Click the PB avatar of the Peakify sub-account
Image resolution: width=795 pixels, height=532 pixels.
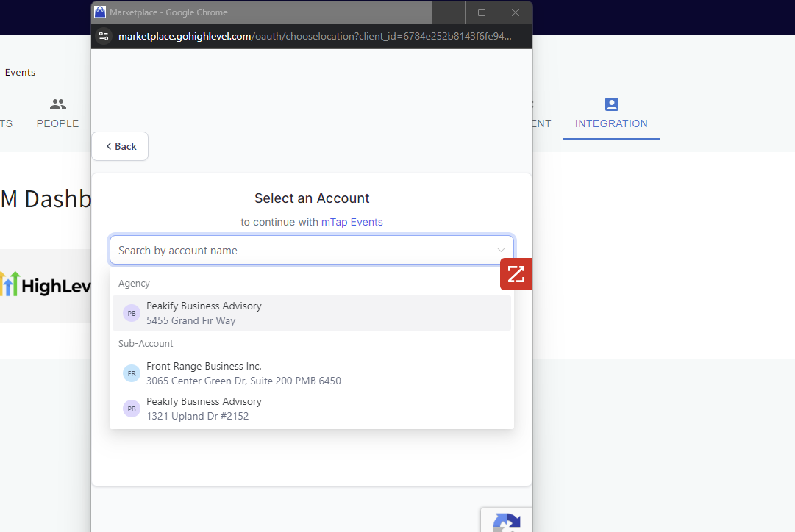point(131,408)
